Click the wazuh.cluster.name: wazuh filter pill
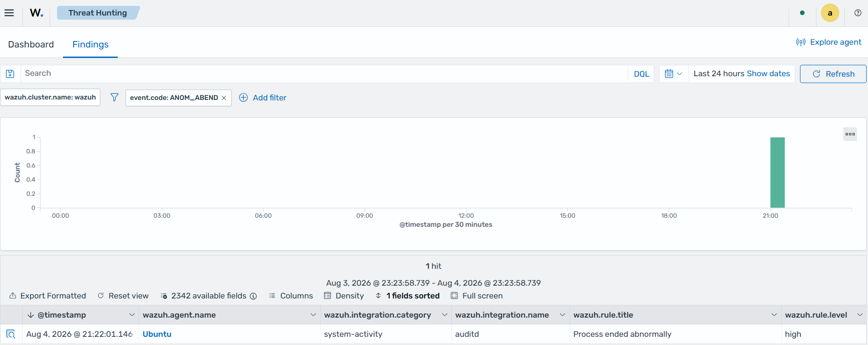 (50, 97)
